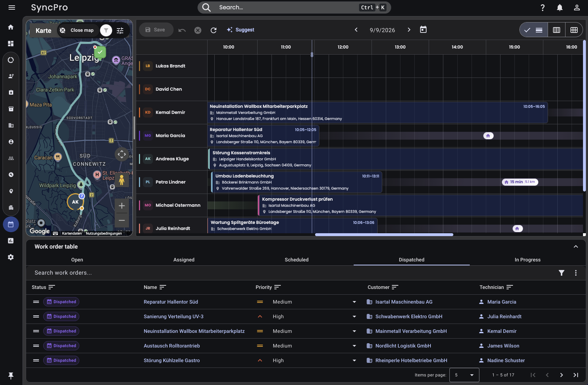This screenshot has width=588, height=385.
Task: Select the Dispatched tab
Action: pos(412,260)
